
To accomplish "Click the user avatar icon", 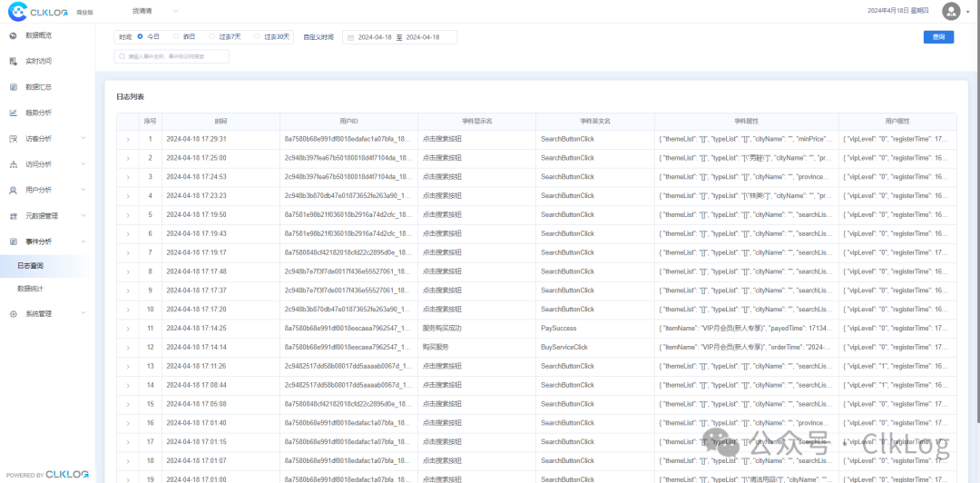I will point(951,11).
